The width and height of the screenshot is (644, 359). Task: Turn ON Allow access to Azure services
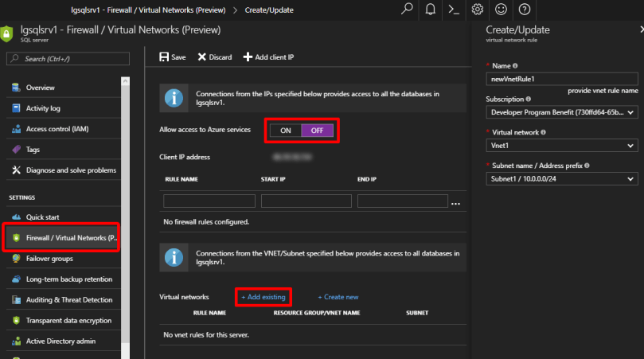pyautogui.click(x=285, y=131)
